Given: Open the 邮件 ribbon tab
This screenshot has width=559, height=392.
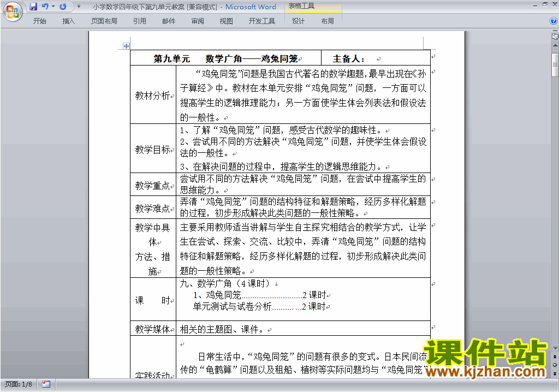Looking at the screenshot, I should [169, 21].
